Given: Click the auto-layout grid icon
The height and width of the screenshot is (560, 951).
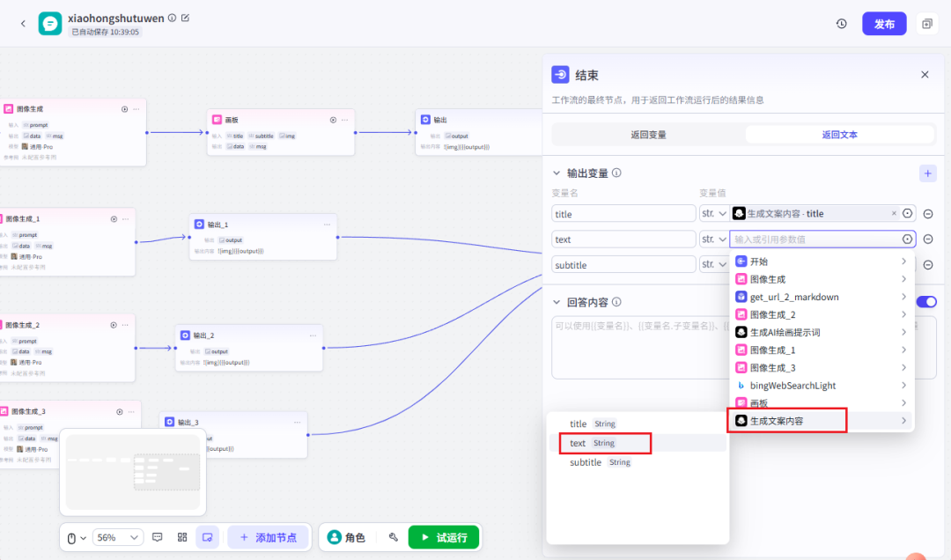Looking at the screenshot, I should click(x=182, y=538).
